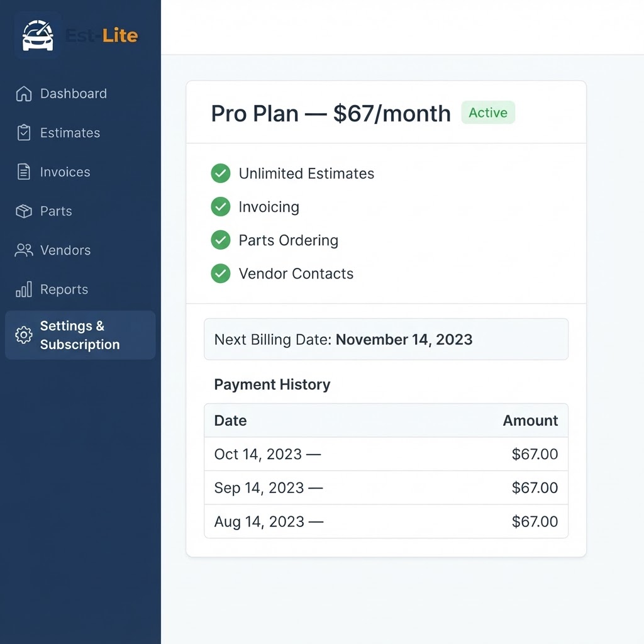644x644 pixels.
Task: Click the Vendor Contacts feature text
Action: (296, 274)
